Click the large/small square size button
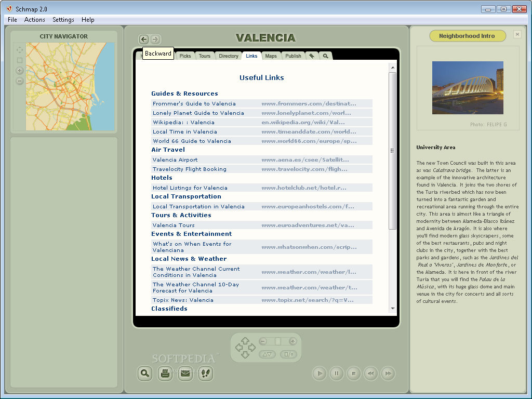 point(289,354)
